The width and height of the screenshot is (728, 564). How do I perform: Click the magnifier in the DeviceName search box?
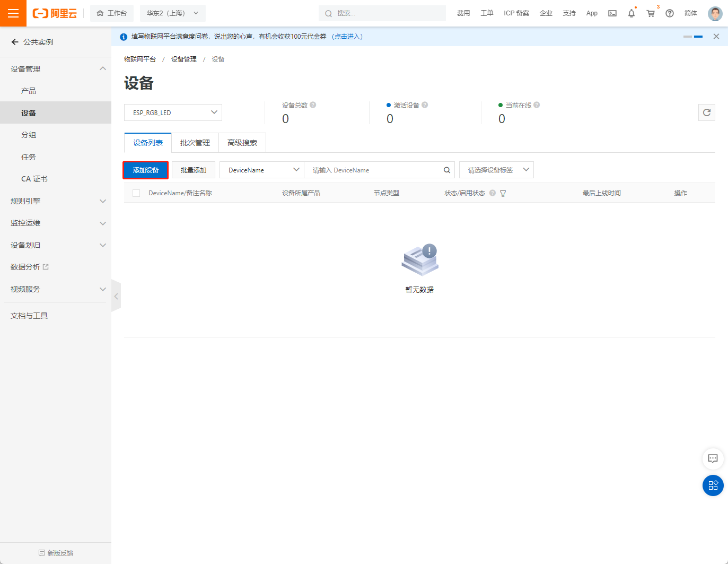click(446, 170)
